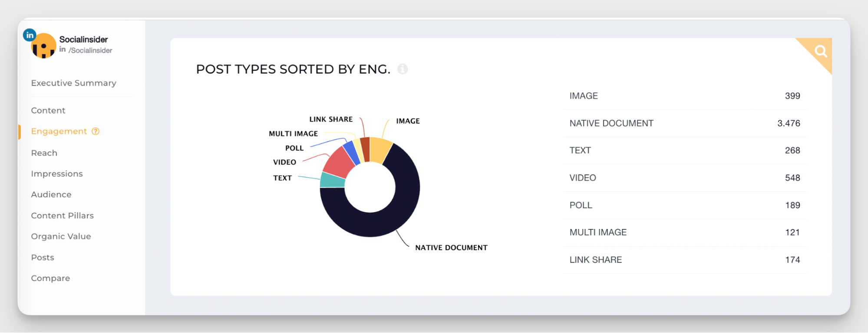Open the LinkedIn badge icon
Image resolution: width=868 pixels, height=333 pixels.
click(x=30, y=34)
